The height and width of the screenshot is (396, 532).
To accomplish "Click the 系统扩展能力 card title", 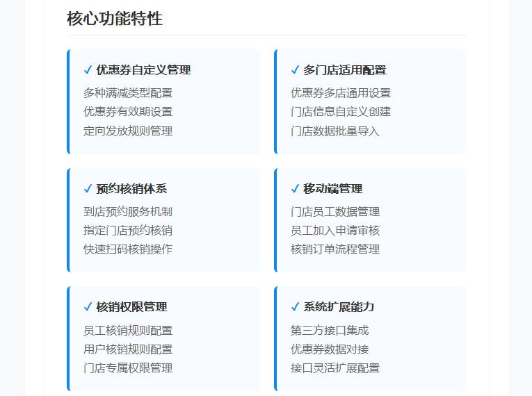I will coord(339,307).
